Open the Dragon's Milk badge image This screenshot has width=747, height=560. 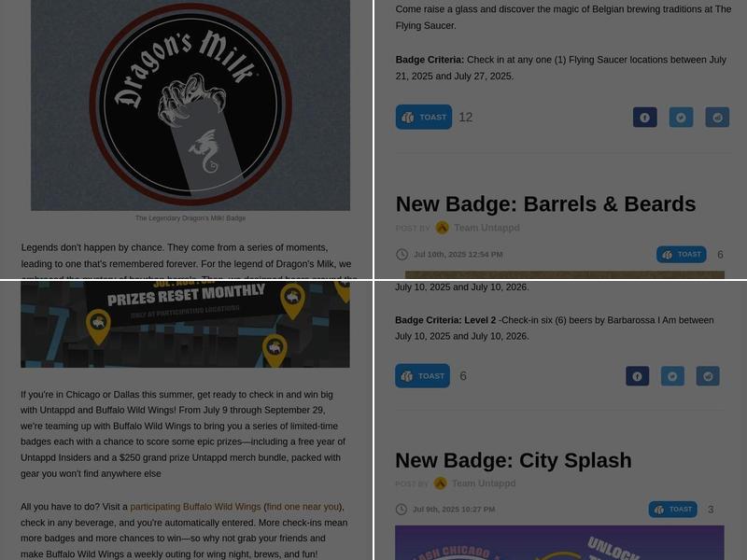point(190,105)
